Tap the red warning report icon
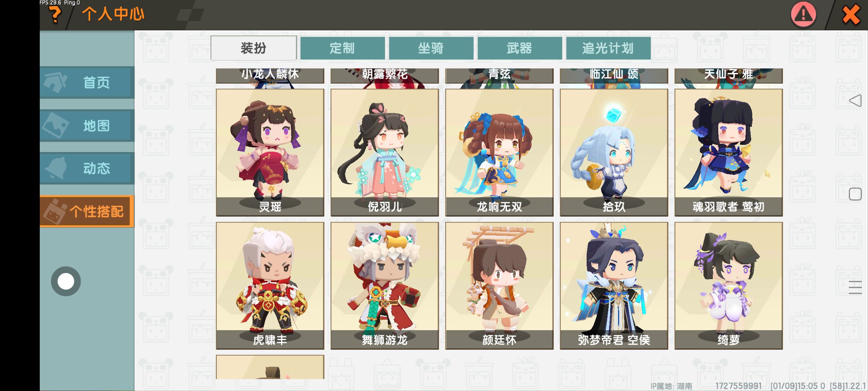This screenshot has width=868, height=391. [x=803, y=14]
